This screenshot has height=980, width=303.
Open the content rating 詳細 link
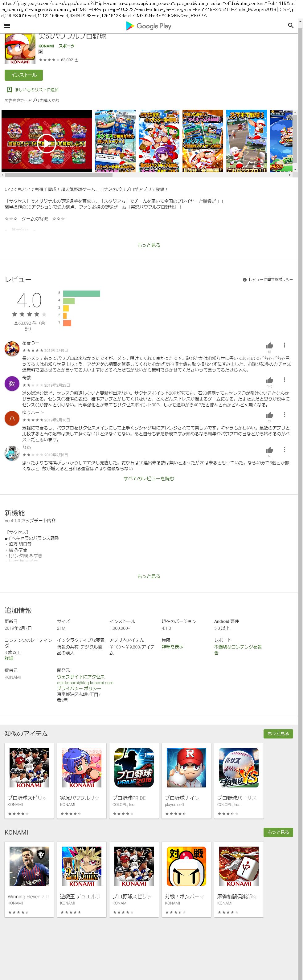(x=9, y=658)
